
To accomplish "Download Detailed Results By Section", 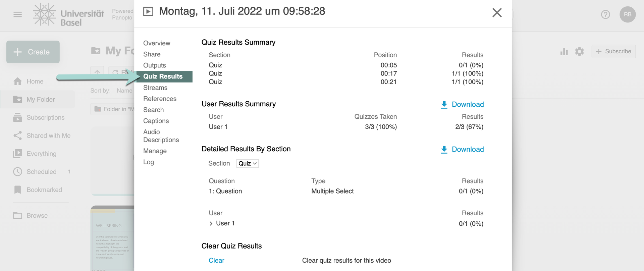I will click(462, 150).
